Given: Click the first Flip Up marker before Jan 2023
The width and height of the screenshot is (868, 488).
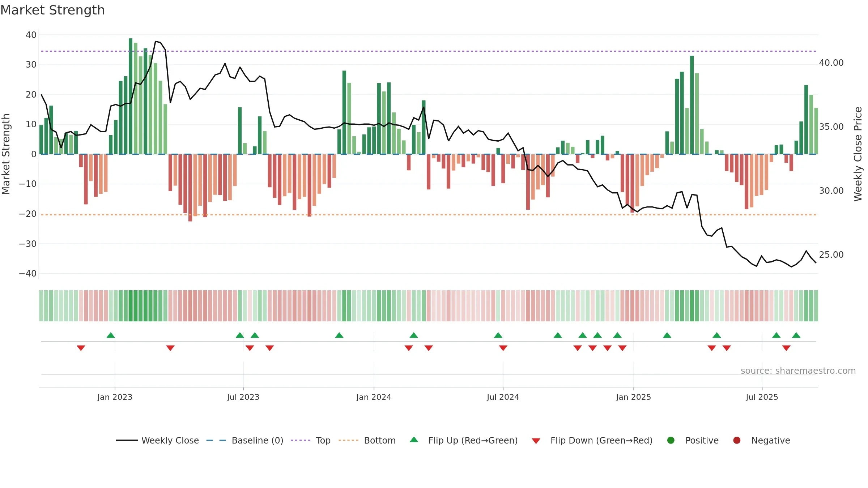Looking at the screenshot, I should click(111, 335).
